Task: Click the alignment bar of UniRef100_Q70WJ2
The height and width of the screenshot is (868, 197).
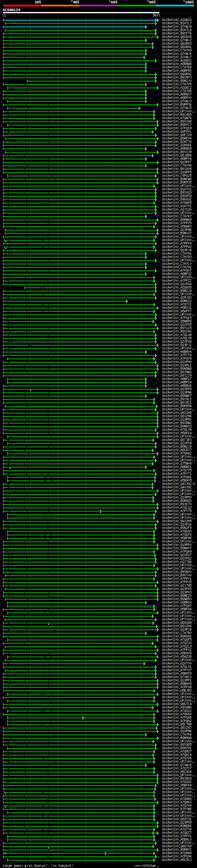Action: pyautogui.click(x=75, y=40)
